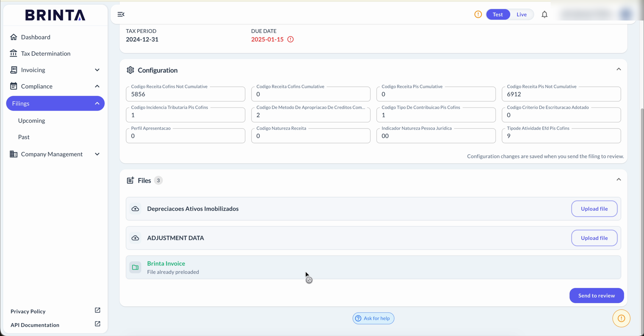
Task: Go to Tax Determination page
Action: (46, 53)
